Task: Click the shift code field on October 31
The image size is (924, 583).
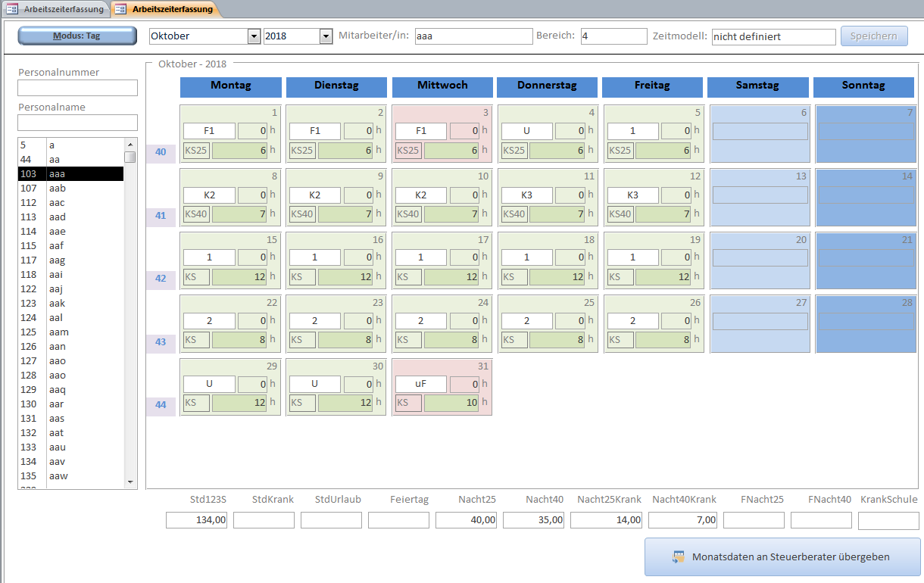Action: [420, 384]
